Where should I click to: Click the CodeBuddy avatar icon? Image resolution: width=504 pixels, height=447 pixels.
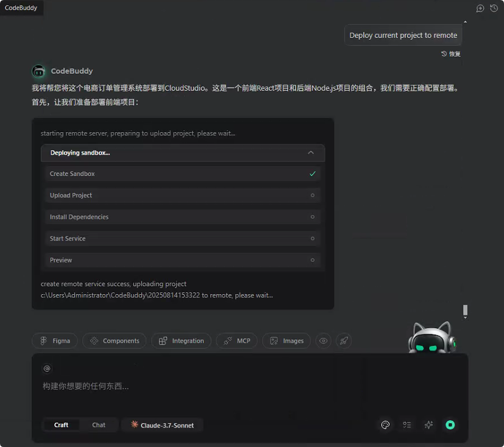pos(38,71)
